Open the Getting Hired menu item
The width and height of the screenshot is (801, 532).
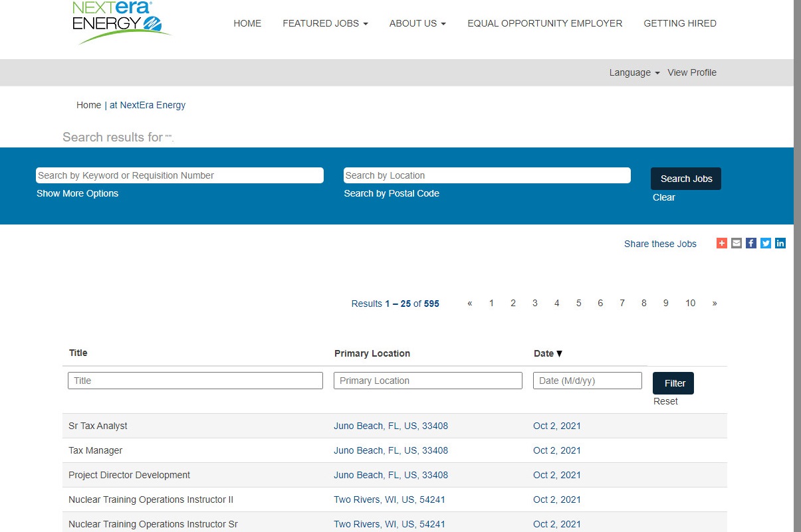click(x=679, y=23)
